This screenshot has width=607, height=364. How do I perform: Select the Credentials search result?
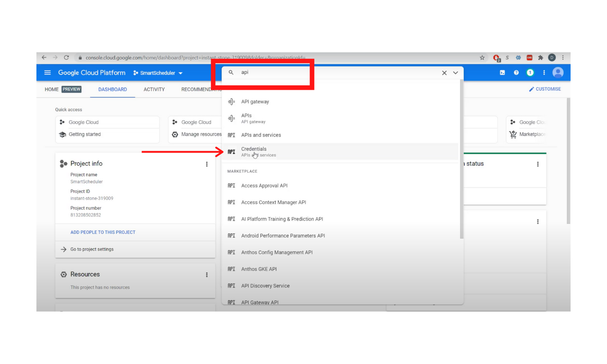340,152
